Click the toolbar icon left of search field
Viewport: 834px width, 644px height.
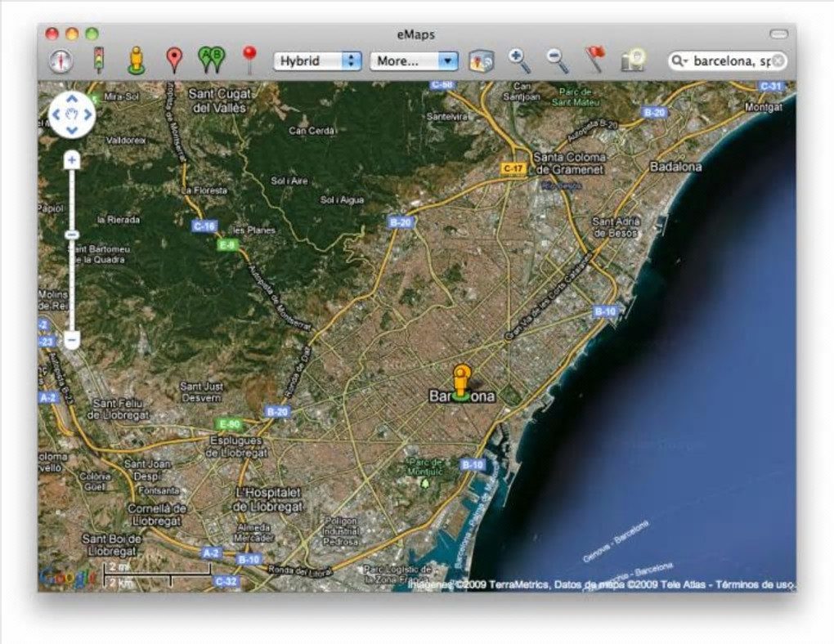pos(633,60)
